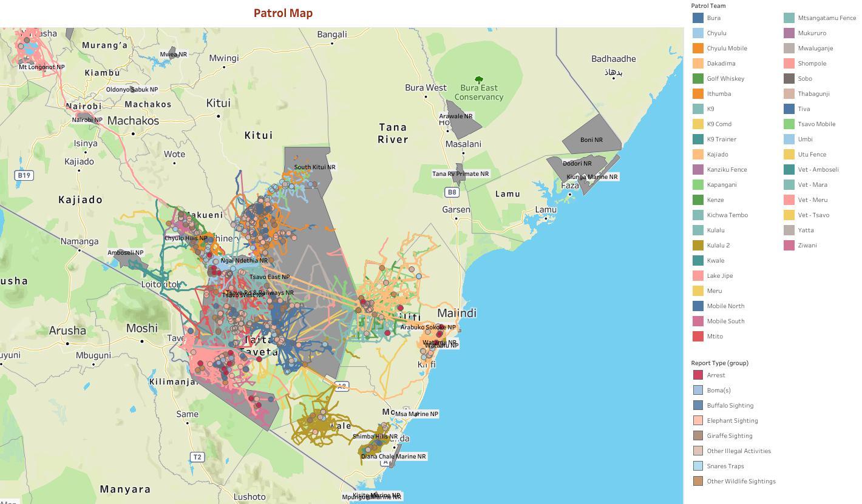
Task: Select 'Tsavo Mobile' in the legend
Action: point(816,124)
